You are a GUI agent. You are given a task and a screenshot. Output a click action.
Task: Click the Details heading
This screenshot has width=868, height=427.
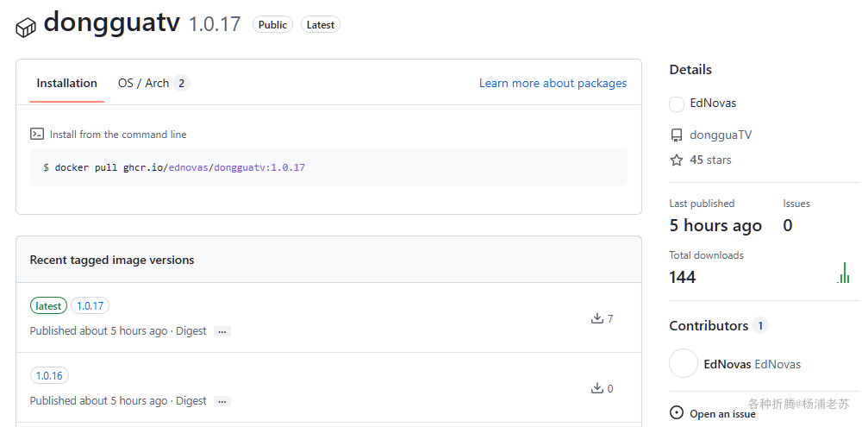(690, 69)
